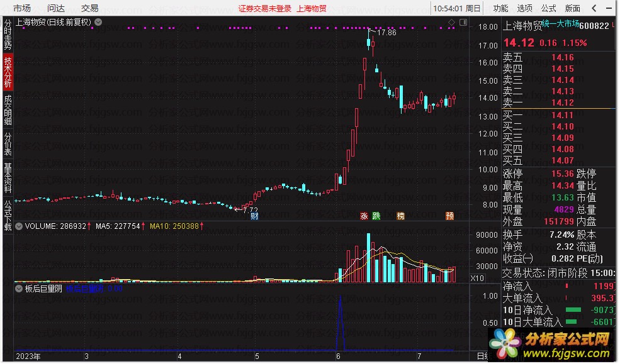
Task: Click the 卖一 price 14.12
Action: click(x=562, y=102)
